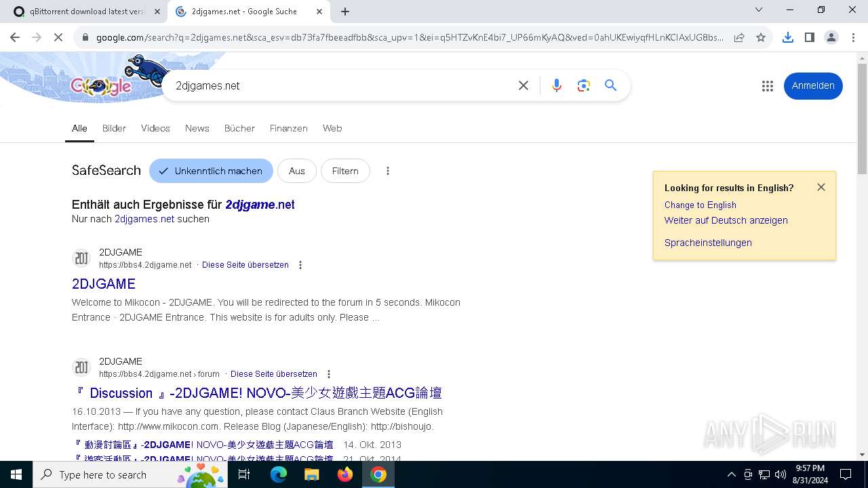Start voice search with microphone
This screenshot has width=868, height=488.
click(x=557, y=85)
